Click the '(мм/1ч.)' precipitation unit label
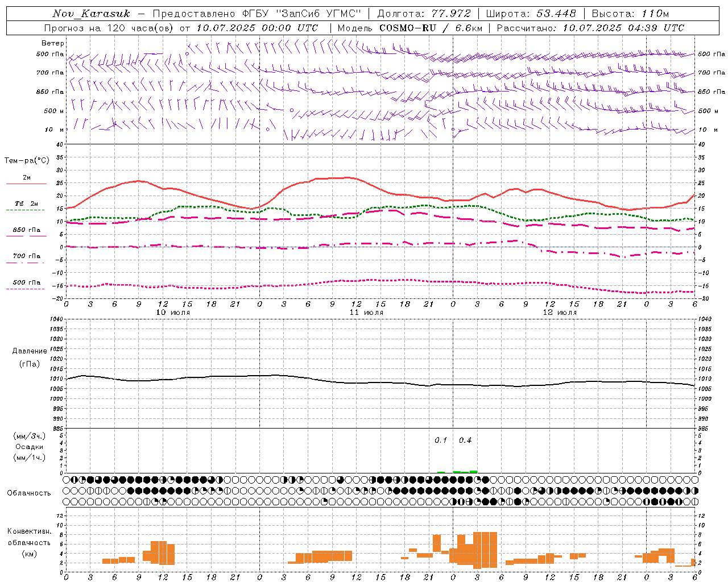Image resolution: width=728 pixels, height=582 pixels. click(x=30, y=458)
